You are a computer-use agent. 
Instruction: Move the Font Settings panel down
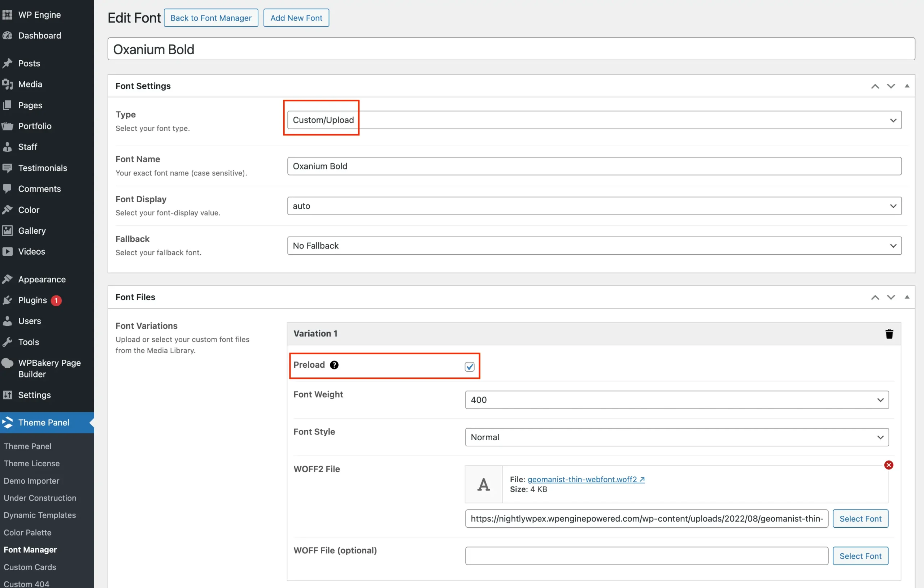(891, 86)
